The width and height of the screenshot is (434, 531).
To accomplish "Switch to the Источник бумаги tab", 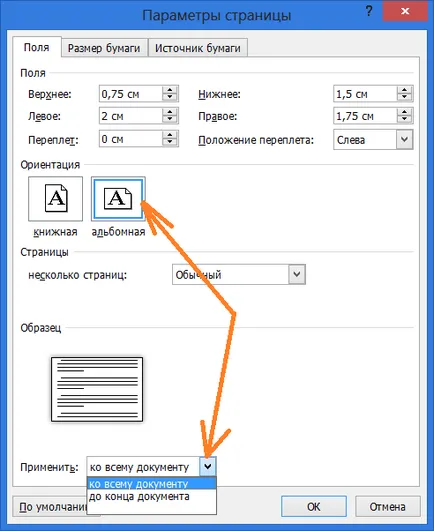I will point(198,48).
